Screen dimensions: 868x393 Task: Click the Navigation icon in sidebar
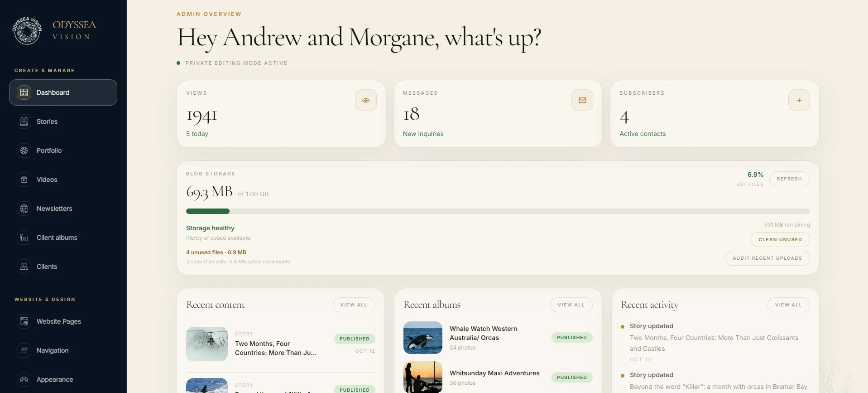click(x=24, y=350)
